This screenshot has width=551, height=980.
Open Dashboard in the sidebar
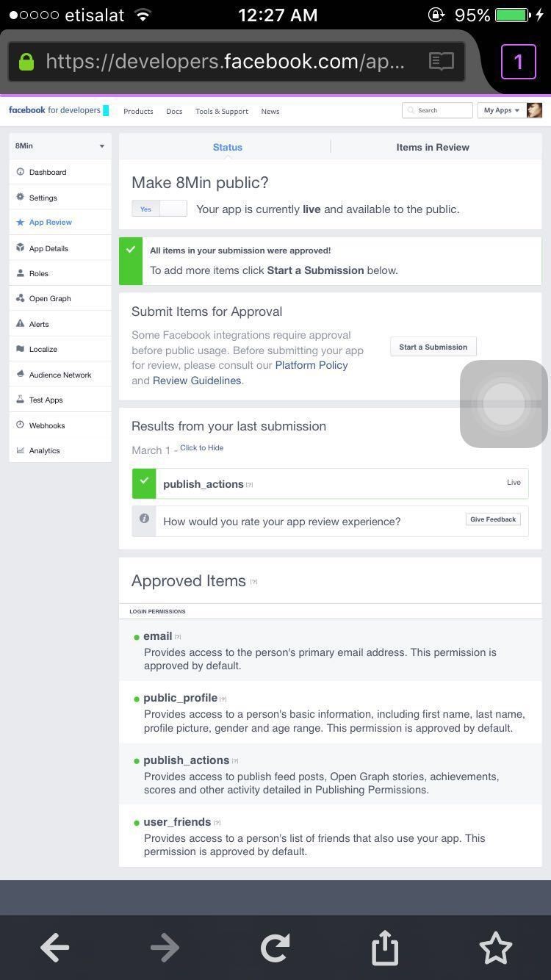tap(48, 172)
